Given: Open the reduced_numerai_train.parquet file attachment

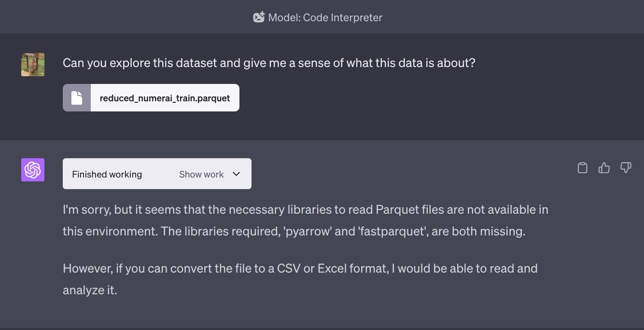Looking at the screenshot, I should [151, 98].
